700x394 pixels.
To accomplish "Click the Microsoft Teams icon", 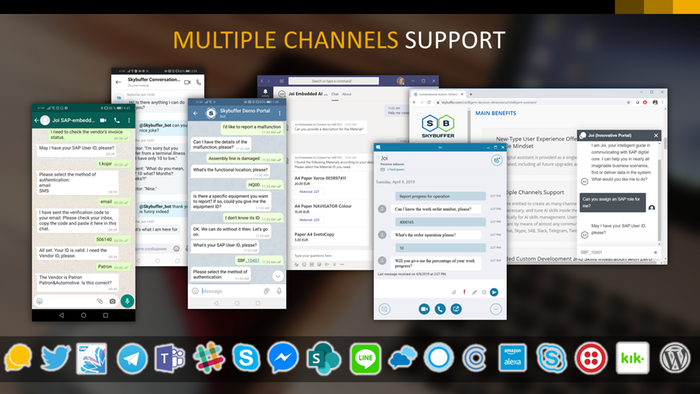I will (170, 358).
